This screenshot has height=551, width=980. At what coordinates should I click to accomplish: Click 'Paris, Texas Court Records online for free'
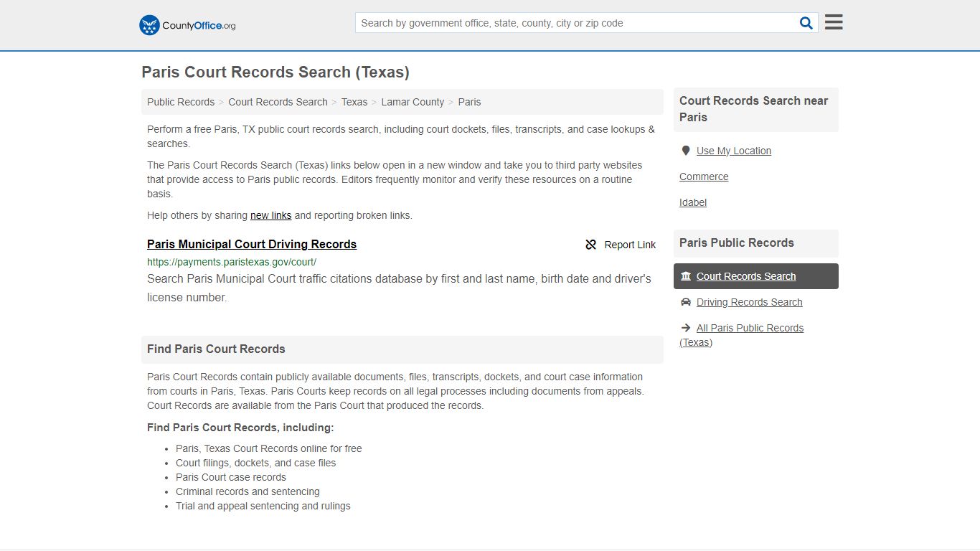click(x=269, y=448)
